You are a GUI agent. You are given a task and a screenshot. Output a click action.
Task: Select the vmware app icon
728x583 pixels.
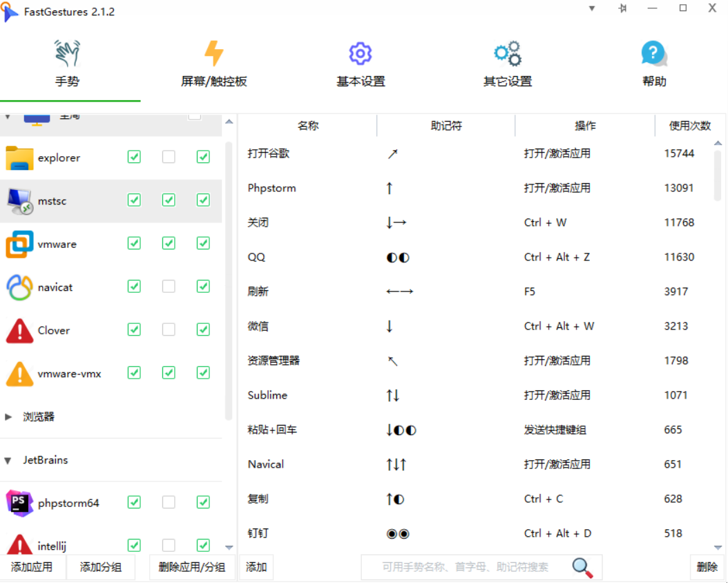coord(19,244)
